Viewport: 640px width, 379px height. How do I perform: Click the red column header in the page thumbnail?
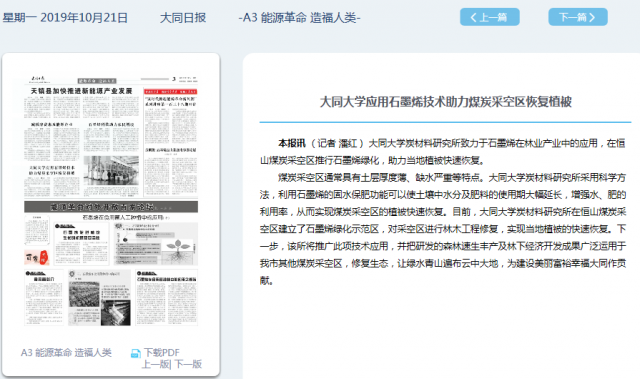point(170,91)
